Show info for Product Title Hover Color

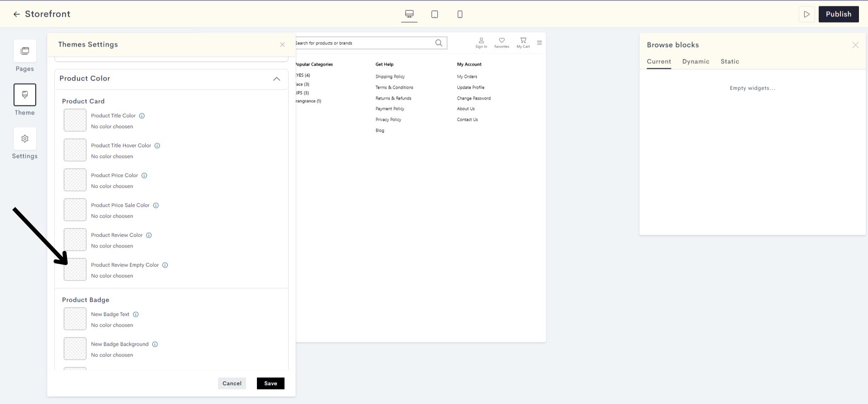[x=157, y=146]
